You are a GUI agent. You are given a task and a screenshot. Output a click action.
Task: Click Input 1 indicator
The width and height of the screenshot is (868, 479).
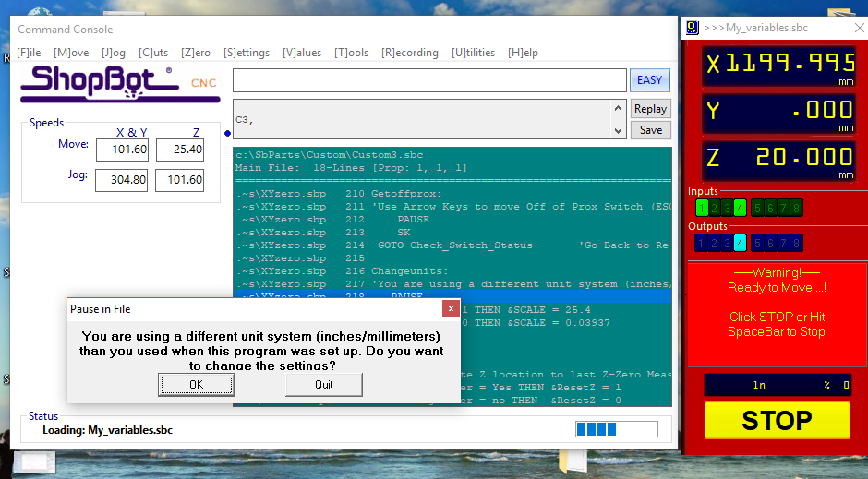702,208
